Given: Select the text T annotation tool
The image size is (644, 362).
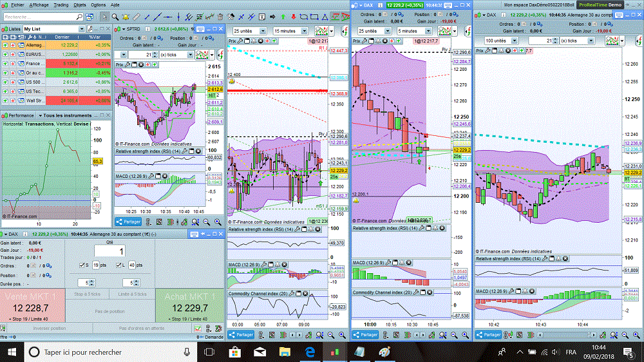Looking at the screenshot, I should coord(262,17).
